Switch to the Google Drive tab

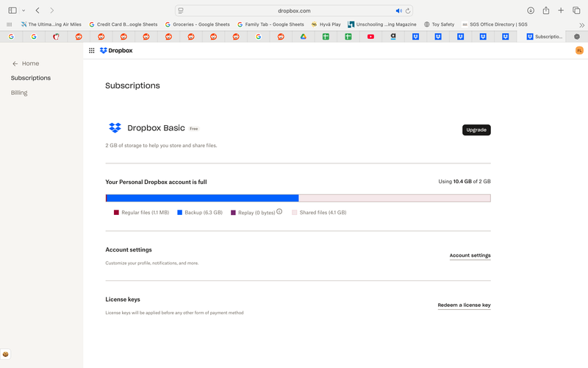[303, 36]
